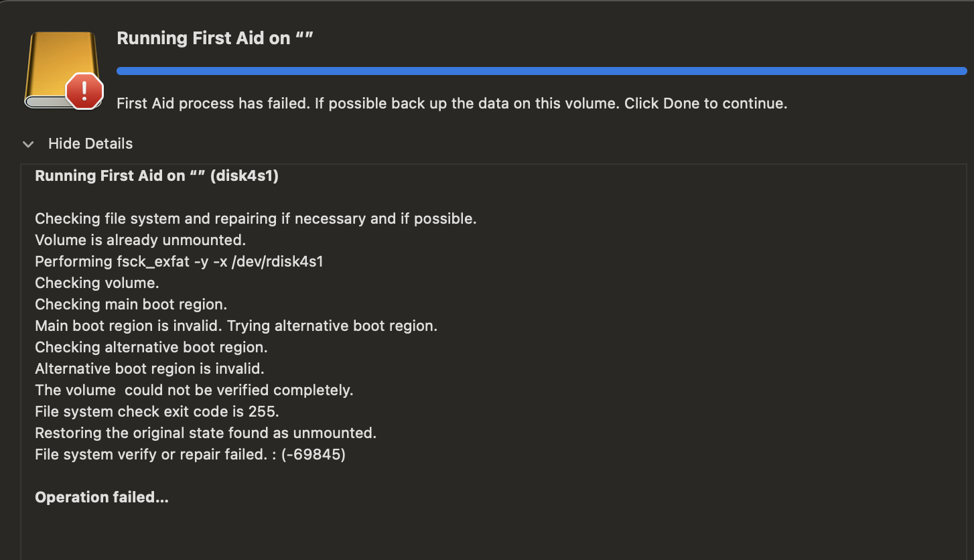Select the "Volume is already unmounted" line
This screenshot has height=560, width=974.
[x=140, y=240]
